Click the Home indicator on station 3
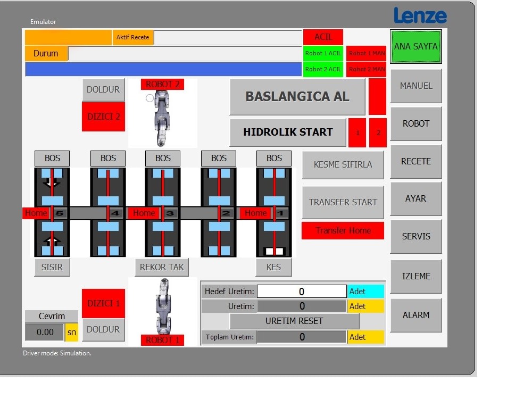This screenshot has width=532, height=399. click(x=144, y=213)
